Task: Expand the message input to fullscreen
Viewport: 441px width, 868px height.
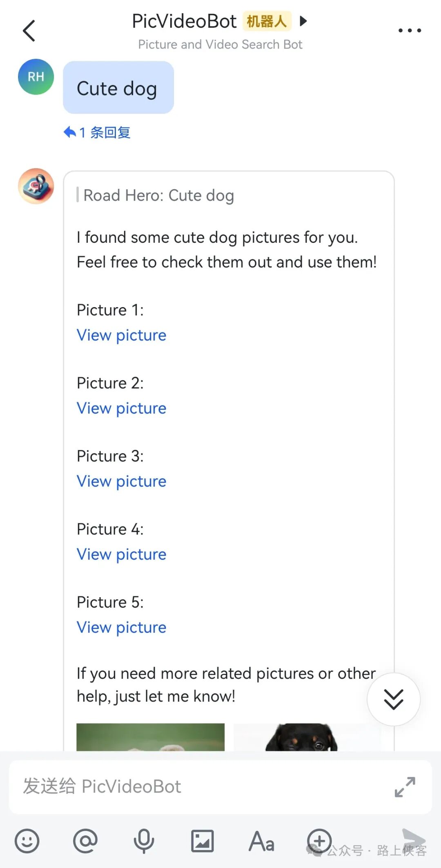Action: [405, 787]
